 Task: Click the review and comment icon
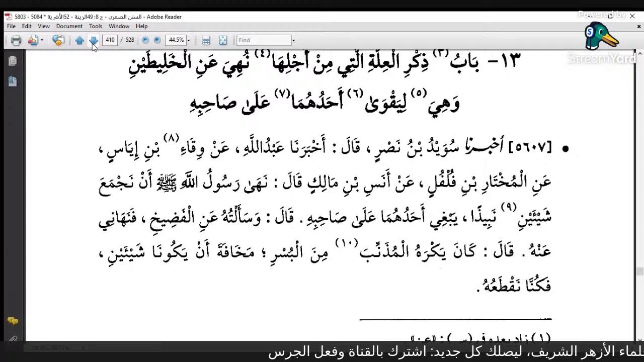[58, 40]
